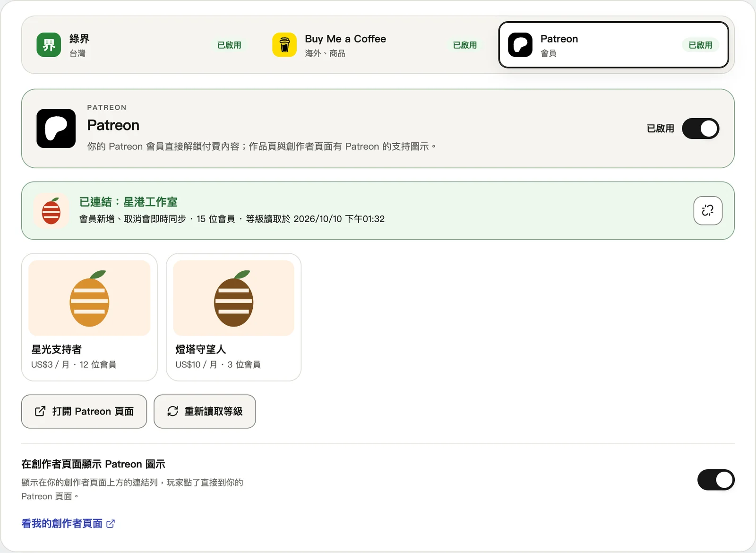Click the 星港工作室 avatar icon
756x553 pixels.
click(51, 211)
